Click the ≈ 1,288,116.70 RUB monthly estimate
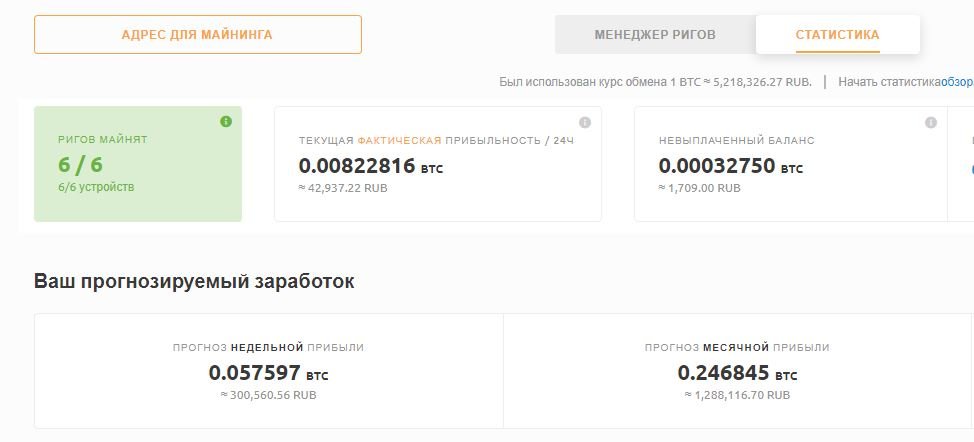 [x=737, y=395]
